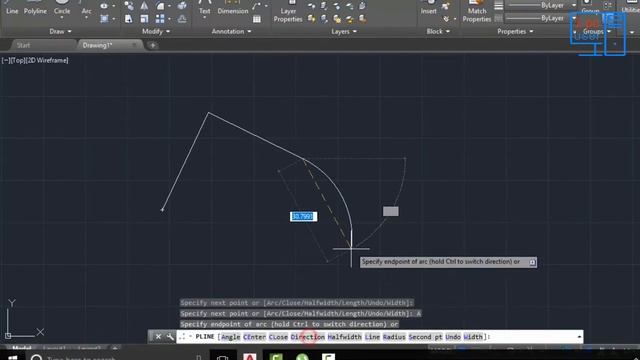Expand command history with the up arrow
Screen dimensions: 640x360
coord(579,337)
